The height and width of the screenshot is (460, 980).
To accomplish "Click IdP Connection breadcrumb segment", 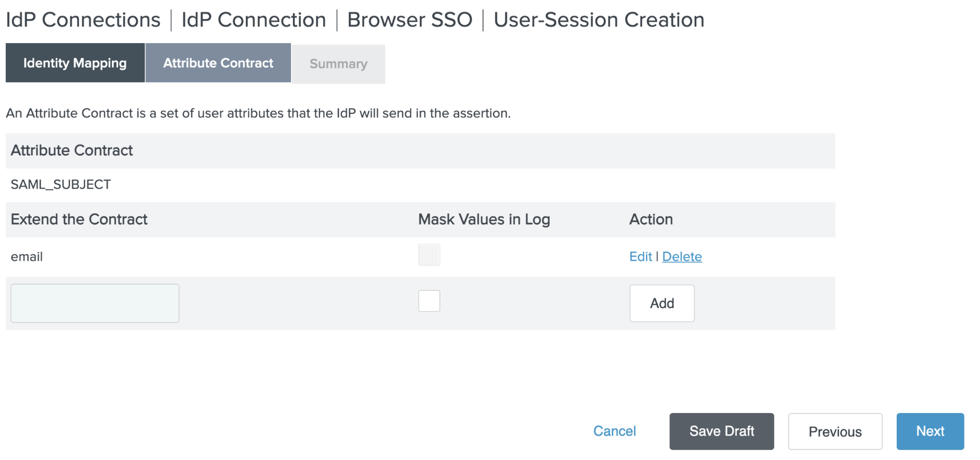I will click(253, 20).
